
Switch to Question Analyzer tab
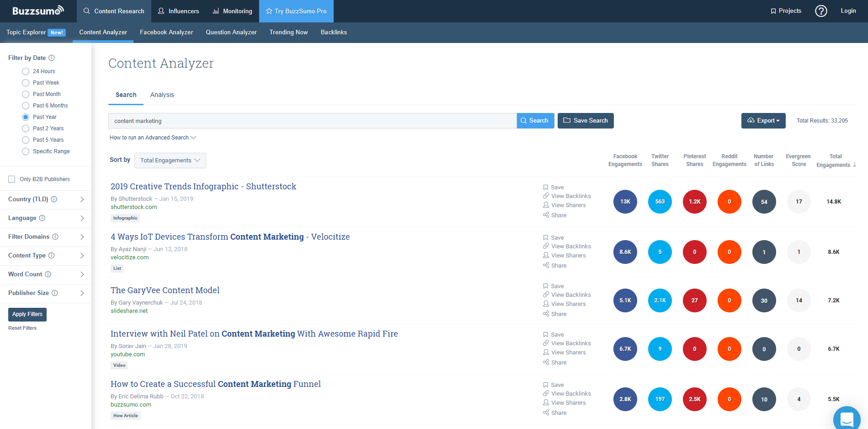(x=231, y=32)
